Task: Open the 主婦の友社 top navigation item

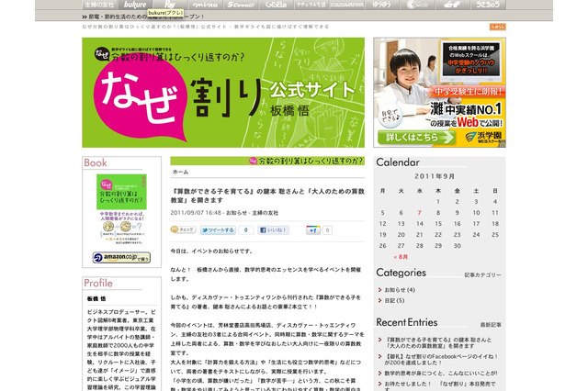Action: click(x=99, y=5)
